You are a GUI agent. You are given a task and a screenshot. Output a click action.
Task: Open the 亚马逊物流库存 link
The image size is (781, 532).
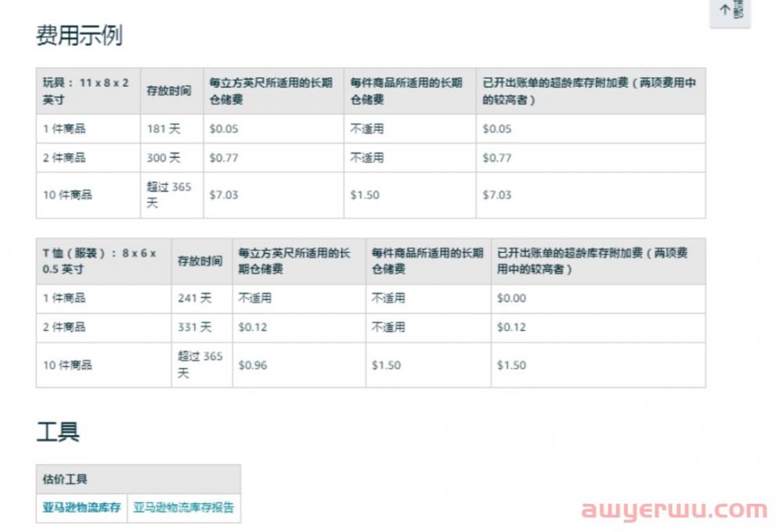pyautogui.click(x=82, y=508)
